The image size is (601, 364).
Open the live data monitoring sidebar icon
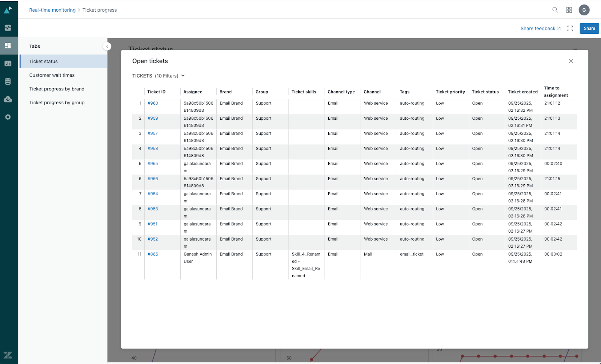[x=8, y=28]
